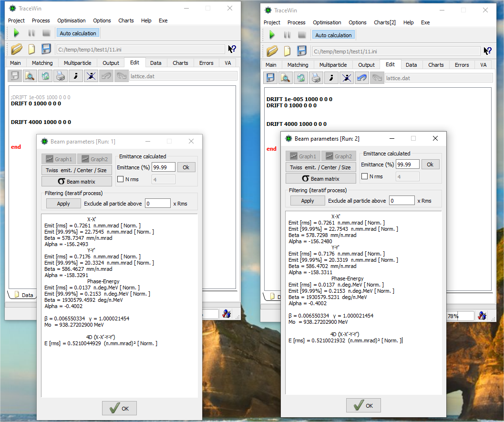Click the semicolon comment icon in left window
This screenshot has width=504, height=422.
pyautogui.click(x=75, y=76)
